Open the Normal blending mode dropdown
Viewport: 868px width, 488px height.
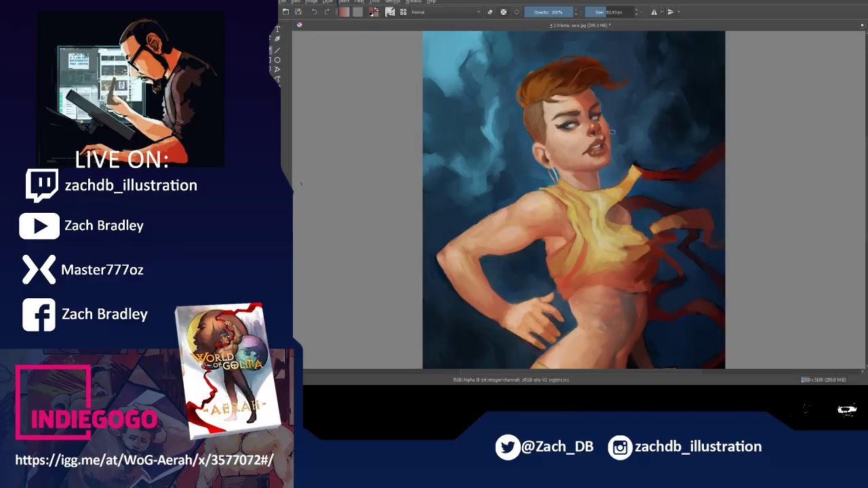point(445,12)
